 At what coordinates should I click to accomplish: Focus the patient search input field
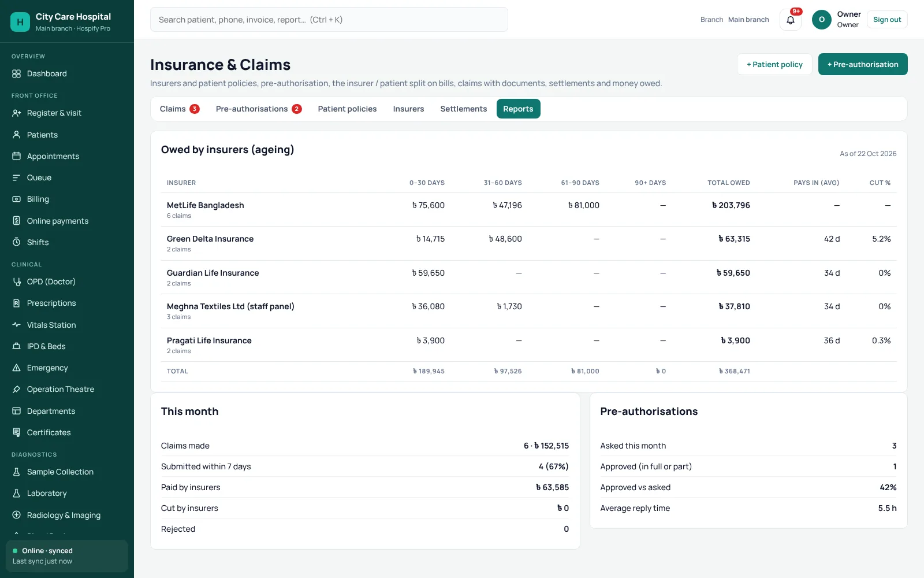(x=329, y=20)
